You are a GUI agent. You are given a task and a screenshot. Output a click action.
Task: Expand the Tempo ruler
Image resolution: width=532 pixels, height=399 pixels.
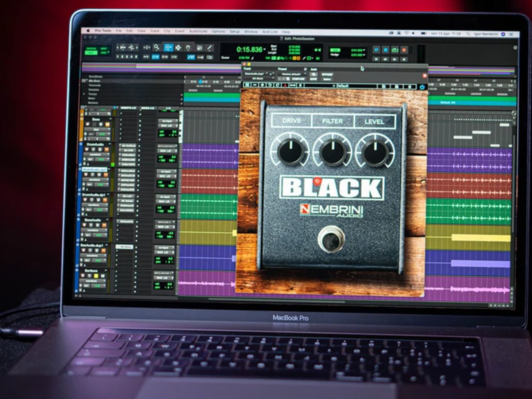pos(84,94)
